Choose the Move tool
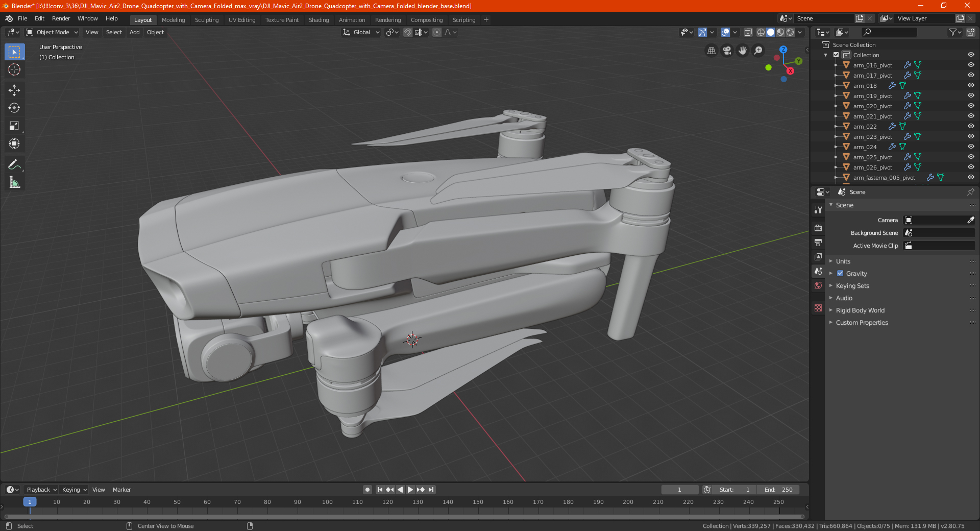 click(x=14, y=90)
